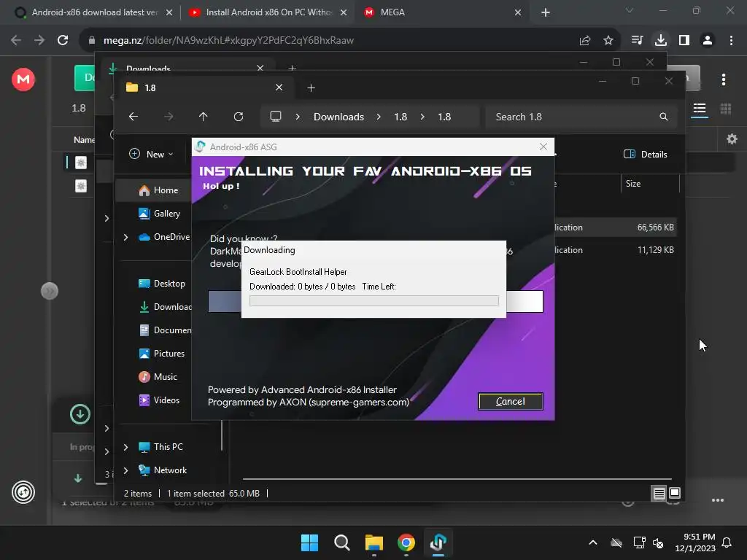Viewport: 747px width, 560px height.
Task: Click the MEGA logo
Action: pos(23,79)
